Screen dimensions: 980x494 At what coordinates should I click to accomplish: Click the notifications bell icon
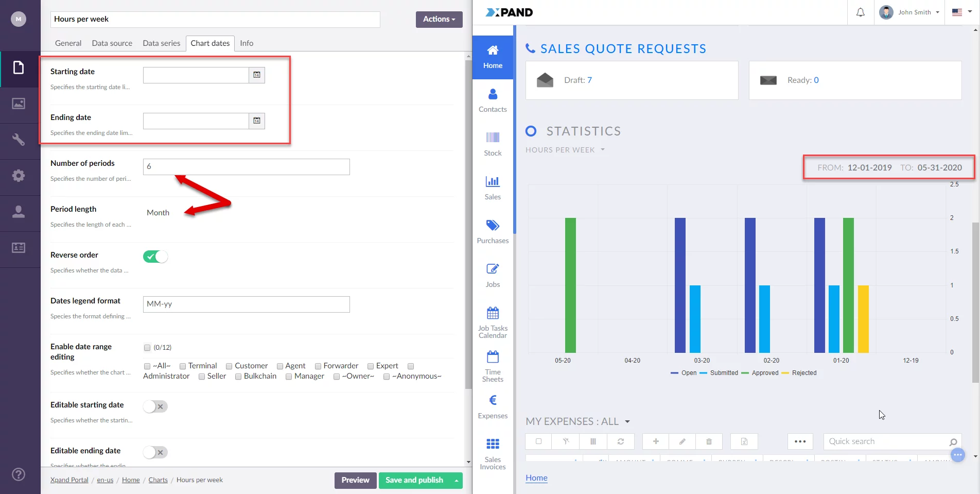[860, 12]
